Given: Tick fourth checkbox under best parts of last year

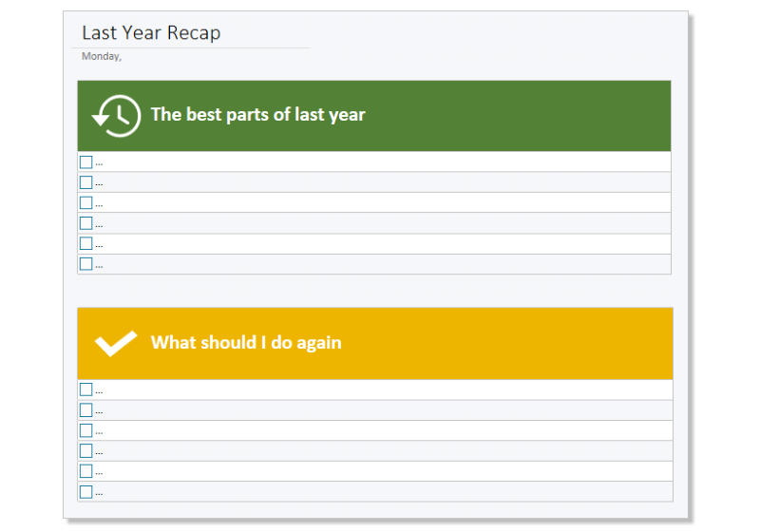Looking at the screenshot, I should pos(85,223).
